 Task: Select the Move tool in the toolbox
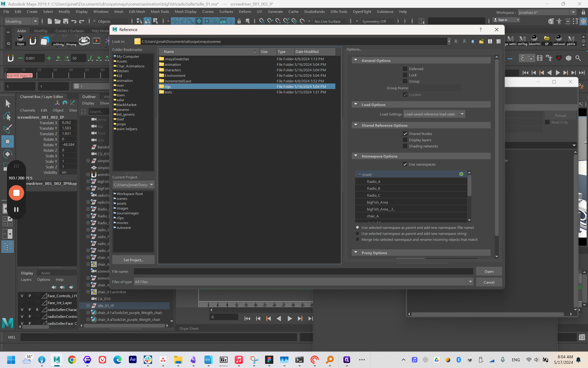click(x=8, y=141)
